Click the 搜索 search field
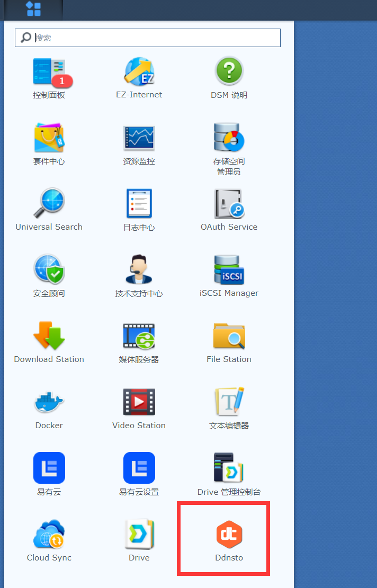377x588 pixels. 147,38
